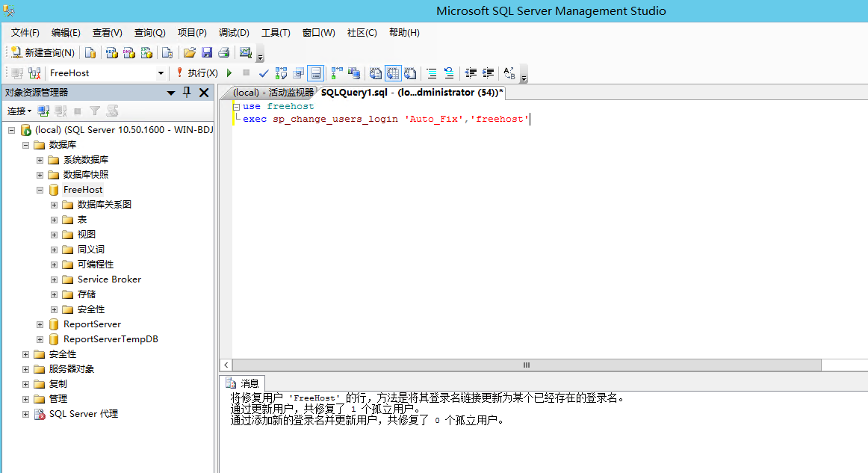
Task: Expand the SQL editor toolbar options
Action: pos(524,74)
